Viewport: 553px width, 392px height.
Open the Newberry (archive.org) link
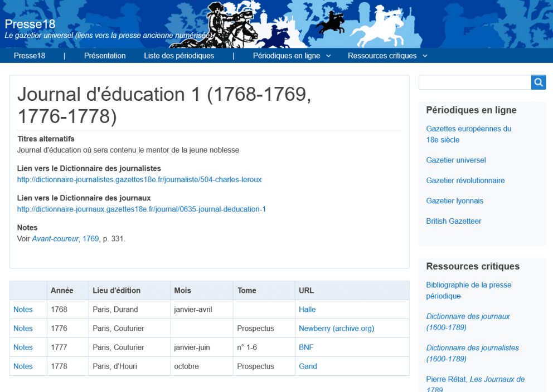click(337, 329)
